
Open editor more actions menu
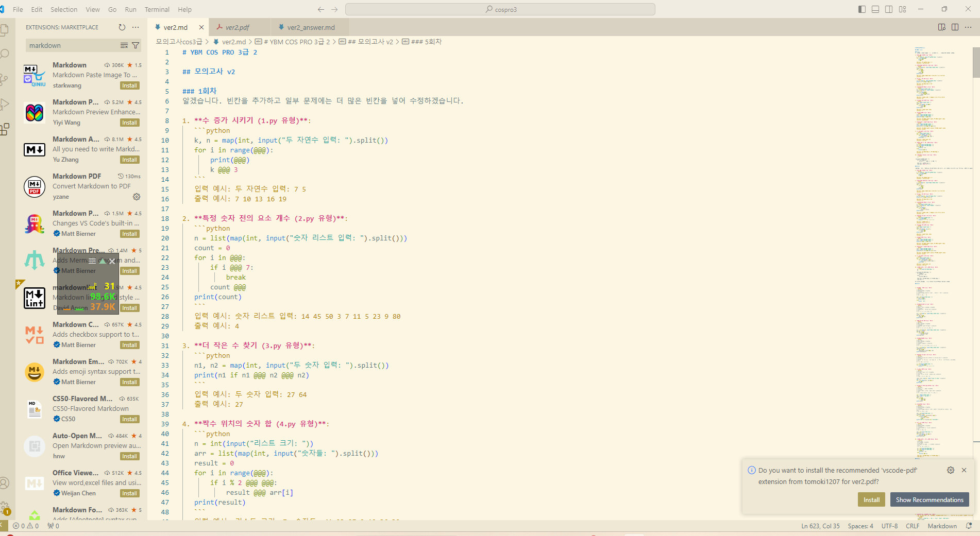click(x=968, y=27)
